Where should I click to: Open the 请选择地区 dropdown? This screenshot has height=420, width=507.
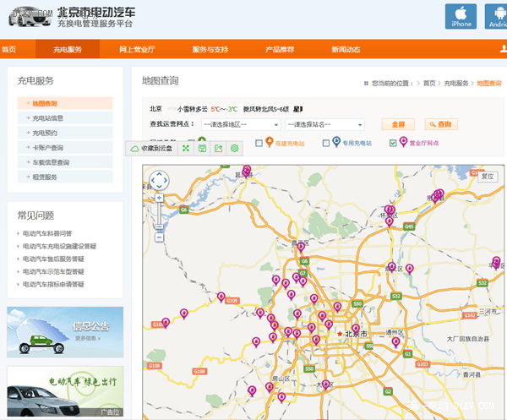point(241,124)
